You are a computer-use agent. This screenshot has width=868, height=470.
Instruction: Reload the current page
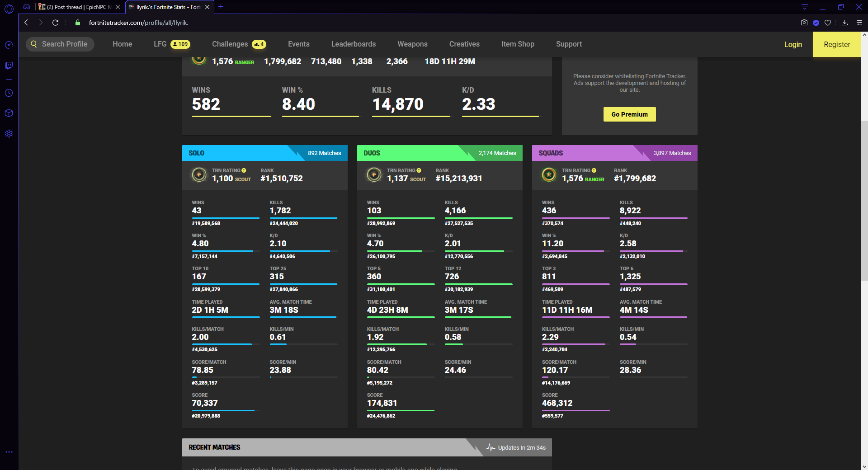coord(55,23)
